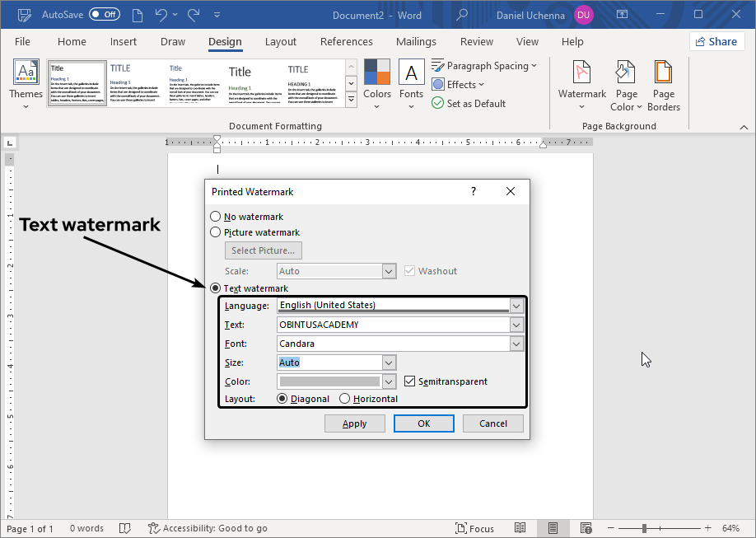Select the No watermark radio button
Screen dimensions: 756x538
[216, 217]
